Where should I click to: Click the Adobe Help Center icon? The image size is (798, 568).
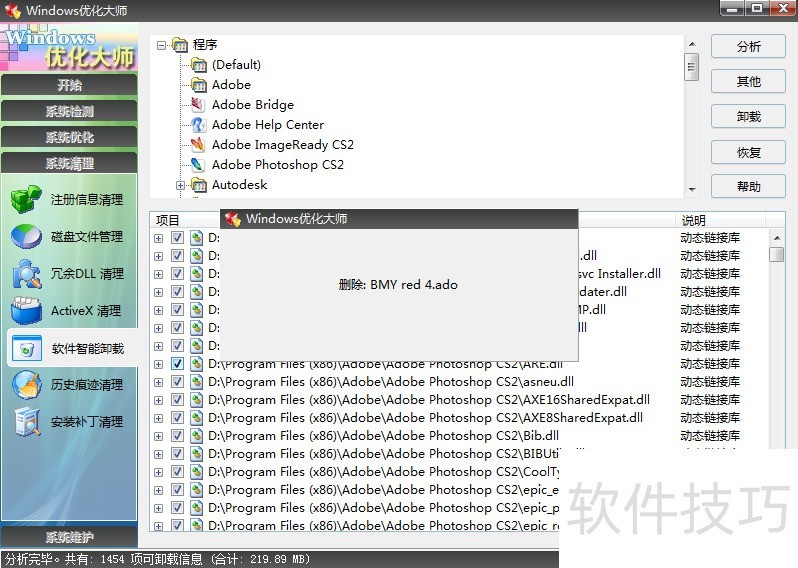pyautogui.click(x=198, y=125)
